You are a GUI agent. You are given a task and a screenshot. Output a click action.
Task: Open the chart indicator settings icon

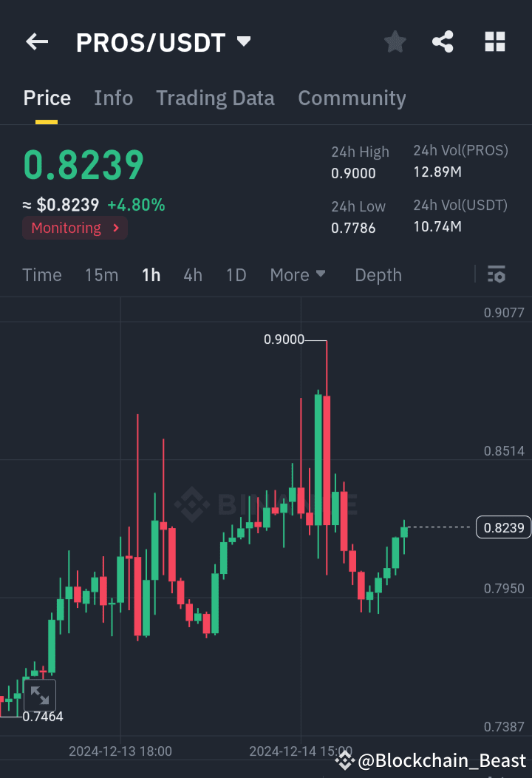click(x=497, y=274)
